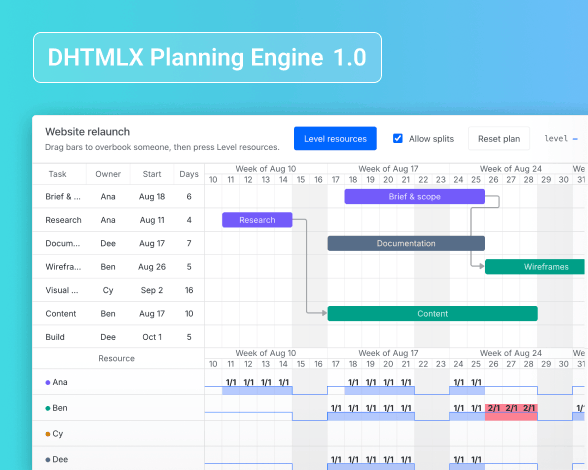Collapse the level log toggle
Viewport: 588px width, 470px height.
pos(575,139)
